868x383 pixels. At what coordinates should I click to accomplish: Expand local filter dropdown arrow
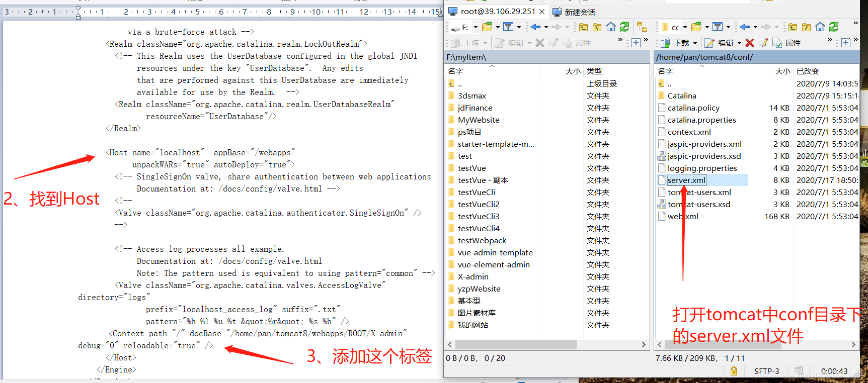click(519, 27)
